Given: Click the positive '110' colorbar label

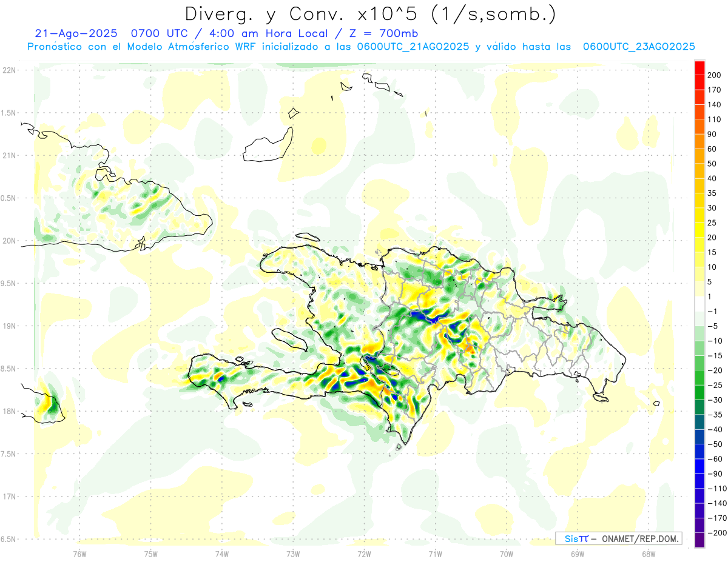Looking at the screenshot, I should coord(714,119).
